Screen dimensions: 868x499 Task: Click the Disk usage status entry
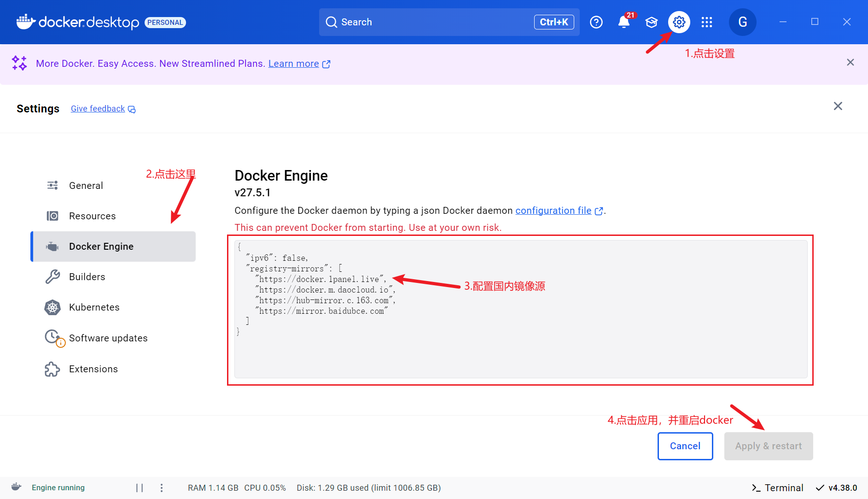click(x=369, y=488)
